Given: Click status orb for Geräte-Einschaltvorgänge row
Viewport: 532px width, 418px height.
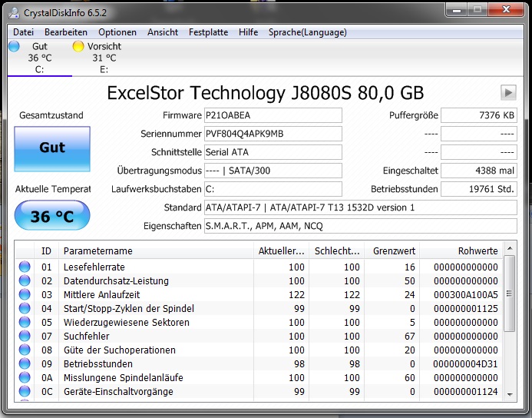Looking at the screenshot, I should click(x=25, y=392).
